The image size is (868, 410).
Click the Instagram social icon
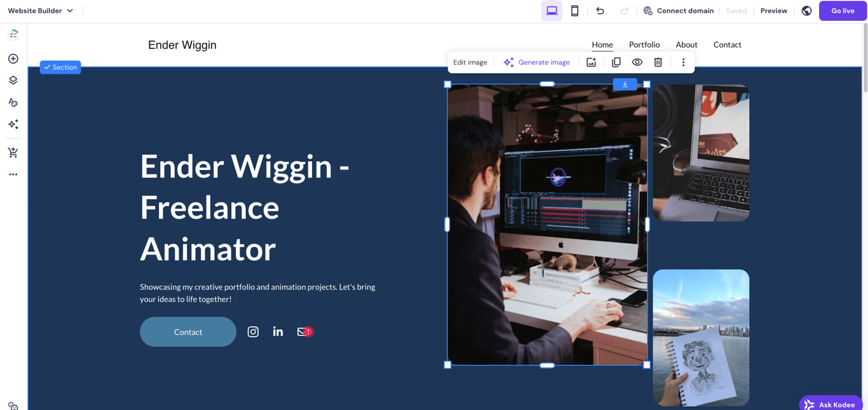pyautogui.click(x=253, y=331)
